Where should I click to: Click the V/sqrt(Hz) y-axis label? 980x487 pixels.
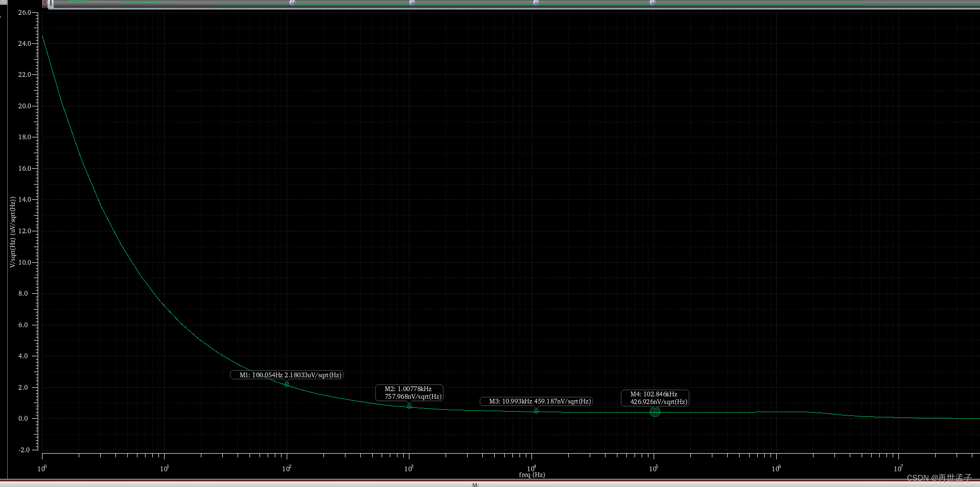point(13,232)
